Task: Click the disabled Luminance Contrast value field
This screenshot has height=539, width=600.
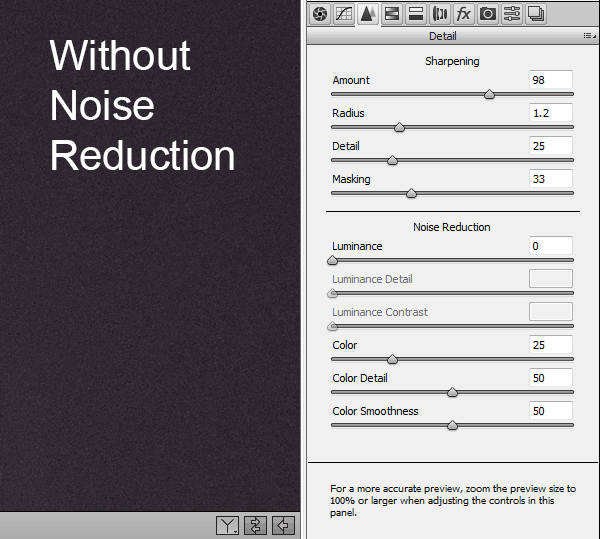Action: click(551, 311)
